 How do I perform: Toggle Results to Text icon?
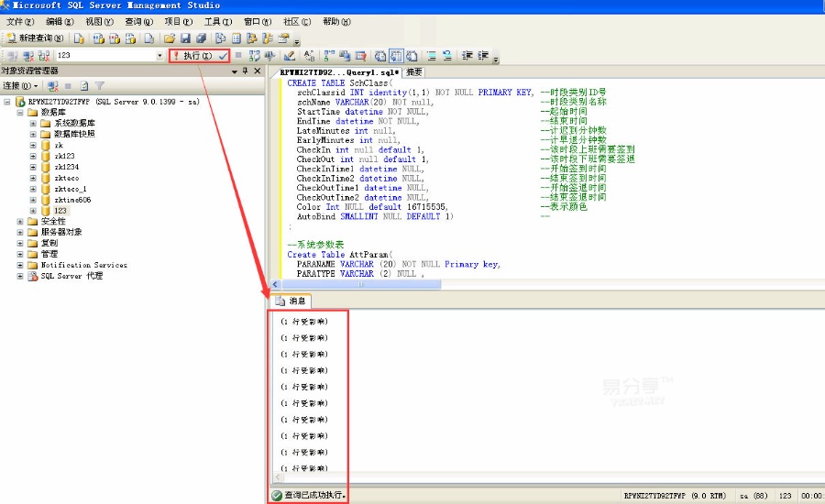[379, 55]
